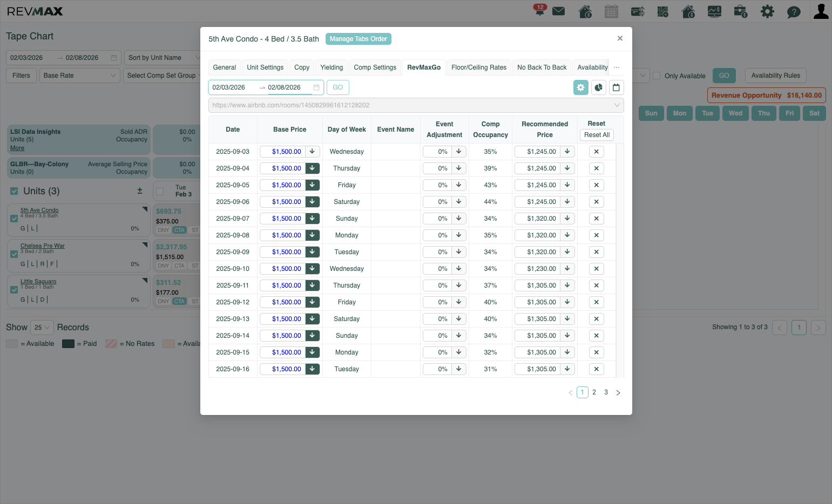Open the settings gear in top navigation
The image size is (832, 504).
[767, 11]
